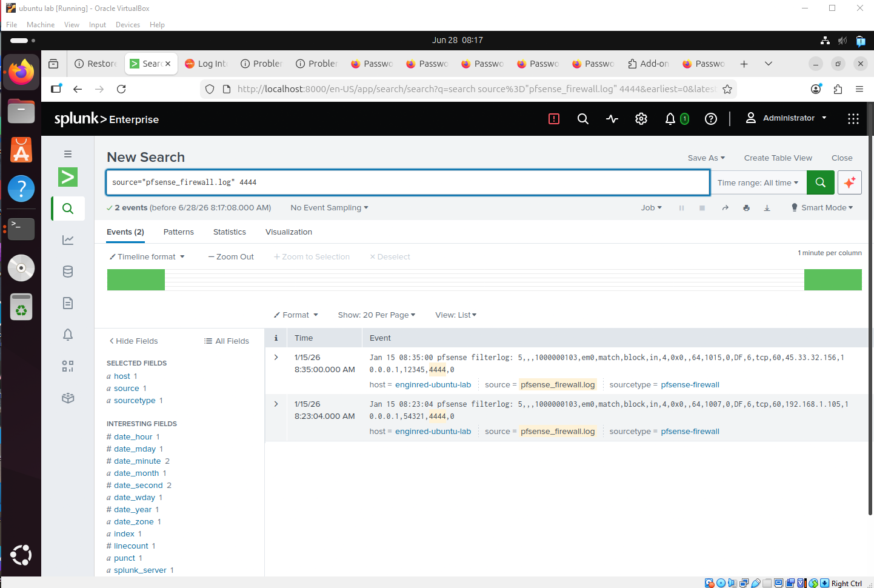The height and width of the screenshot is (588, 874).
Task: Click into the search query input box
Action: tap(407, 182)
